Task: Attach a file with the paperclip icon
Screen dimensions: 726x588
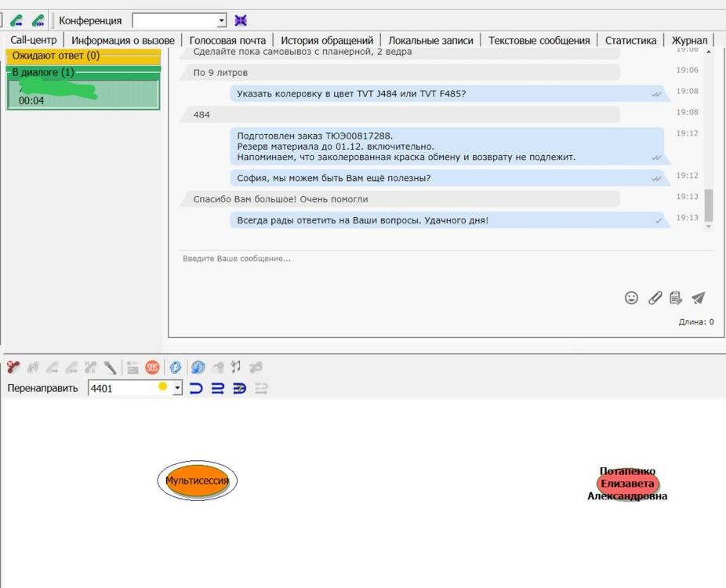Action: 655,298
